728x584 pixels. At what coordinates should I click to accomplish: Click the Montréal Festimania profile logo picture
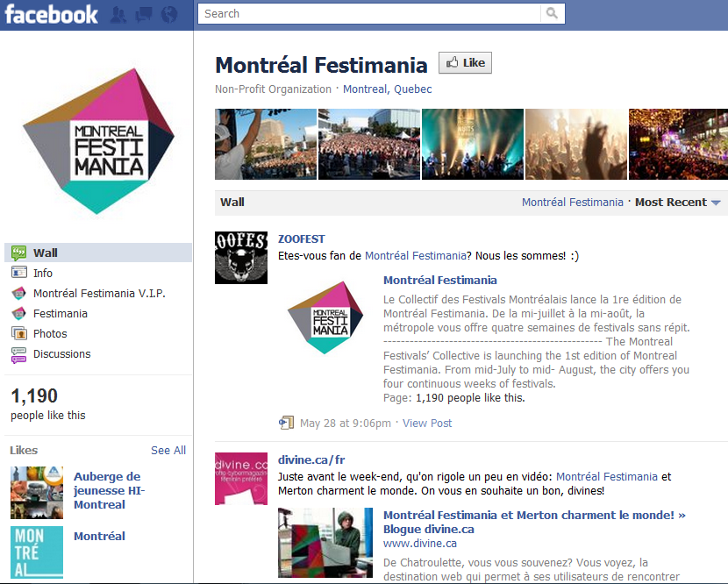pos(98,141)
